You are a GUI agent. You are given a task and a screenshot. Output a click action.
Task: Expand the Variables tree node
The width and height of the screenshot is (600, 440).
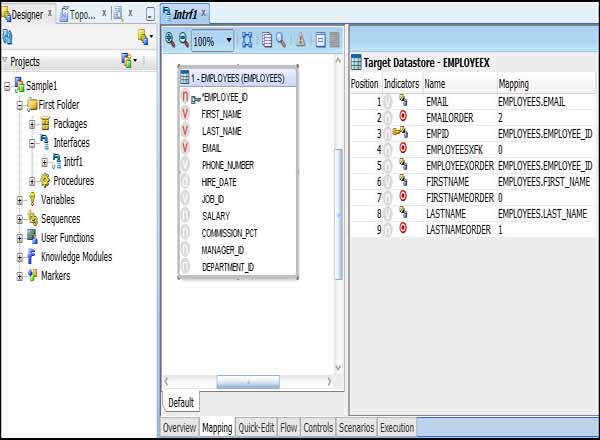click(x=19, y=200)
